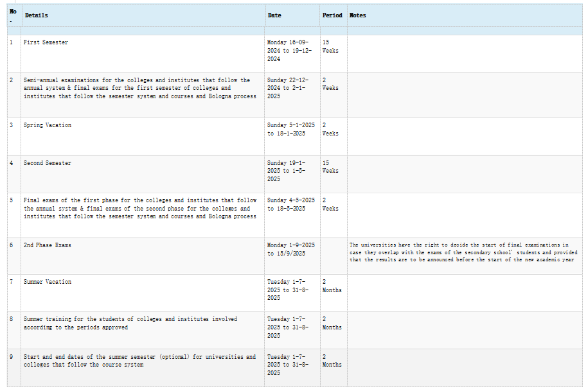Screen dimensions: 588x391
Task: Select the Summer Vacation cell
Action: 48,282
